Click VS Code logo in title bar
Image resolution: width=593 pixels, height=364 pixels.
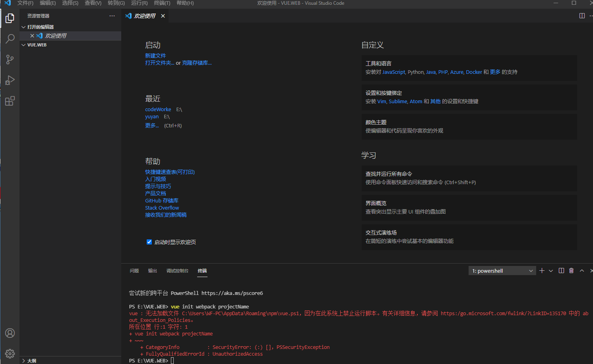click(8, 3)
